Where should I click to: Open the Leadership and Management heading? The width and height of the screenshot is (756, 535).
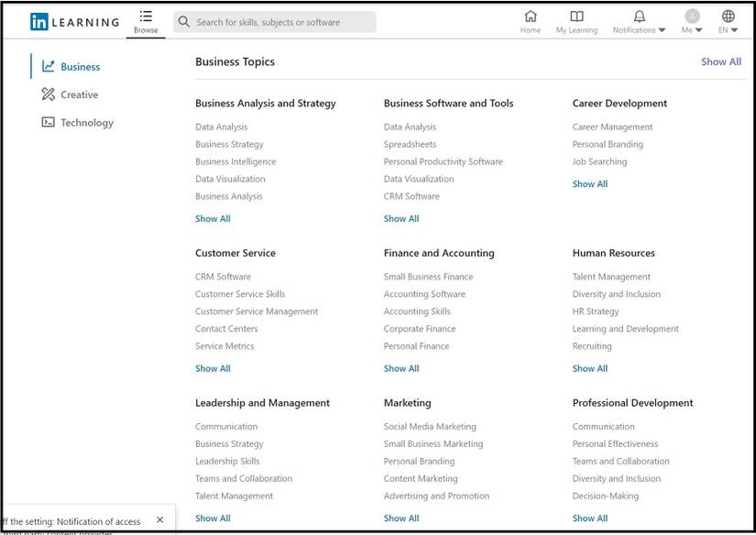pos(262,403)
